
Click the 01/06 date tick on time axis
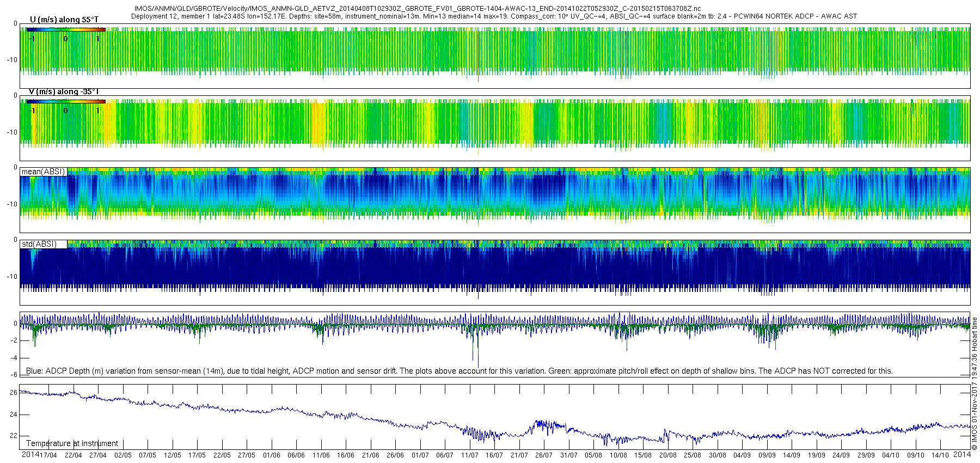pyautogui.click(x=271, y=455)
